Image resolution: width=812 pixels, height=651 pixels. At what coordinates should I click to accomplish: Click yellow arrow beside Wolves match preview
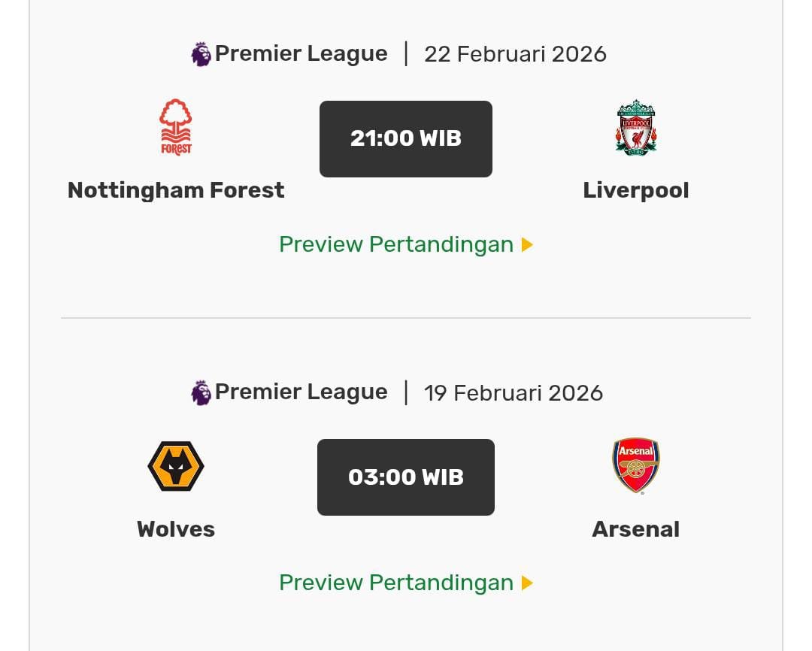pos(527,583)
